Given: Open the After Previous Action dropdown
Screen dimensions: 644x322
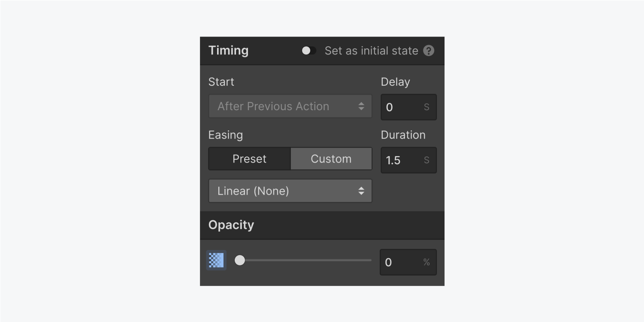Looking at the screenshot, I should [x=290, y=106].
